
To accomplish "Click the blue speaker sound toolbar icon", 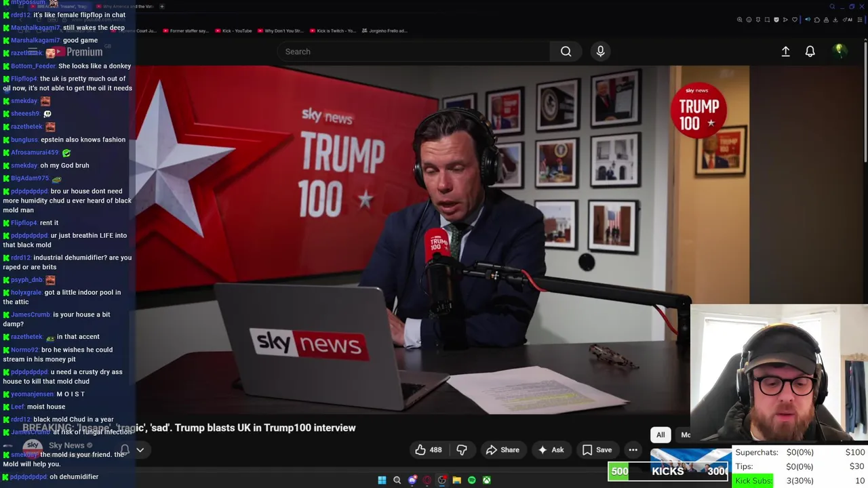I will click(808, 20).
